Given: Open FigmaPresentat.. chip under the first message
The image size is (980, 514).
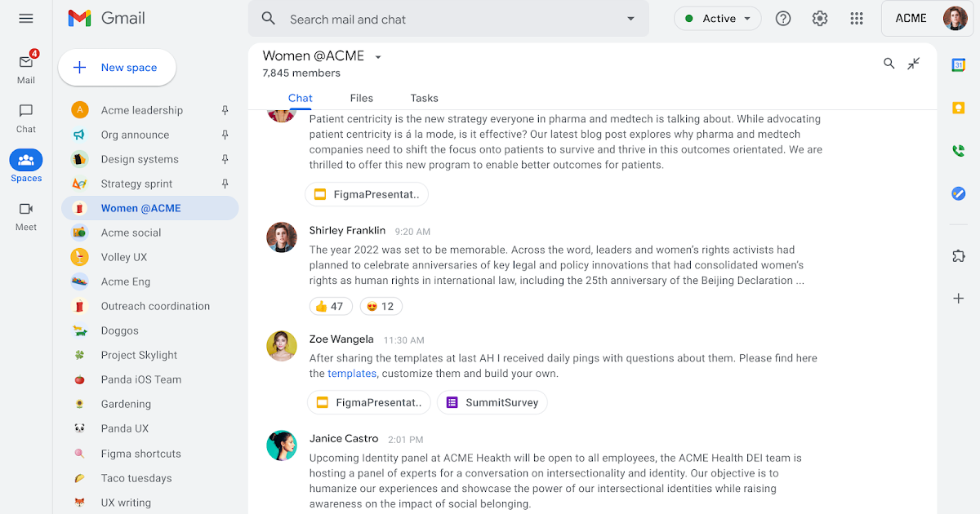Looking at the screenshot, I should pyautogui.click(x=367, y=194).
